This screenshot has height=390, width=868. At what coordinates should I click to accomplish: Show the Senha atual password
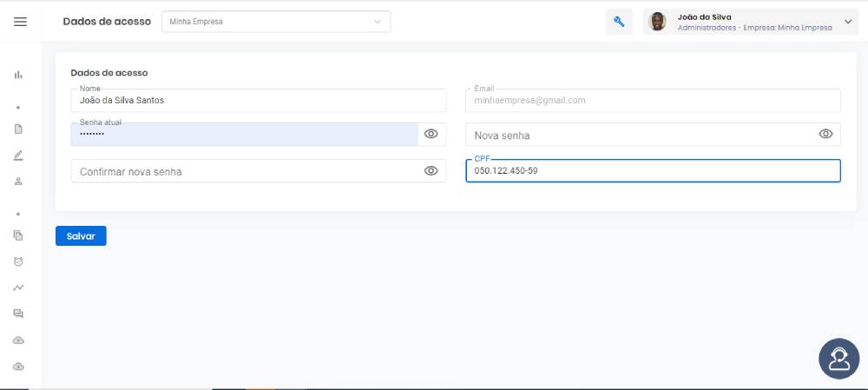coord(431,134)
